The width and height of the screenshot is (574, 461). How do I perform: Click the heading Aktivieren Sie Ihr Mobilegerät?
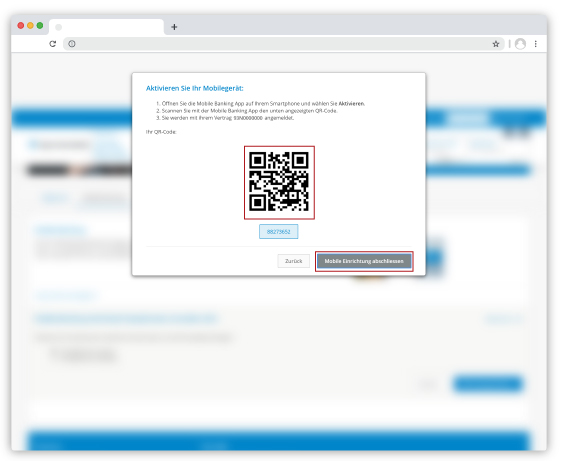click(194, 88)
